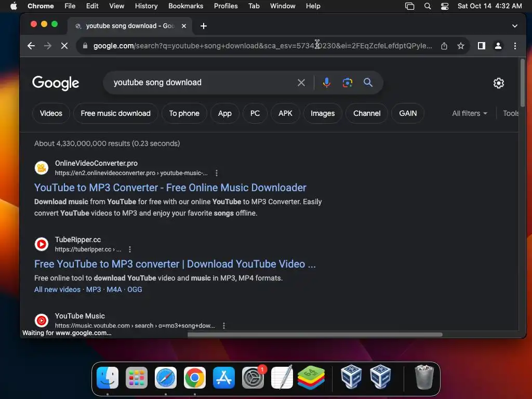Screen dimensions: 532x399
Task: Expand the All filters dropdown
Action: 470,113
